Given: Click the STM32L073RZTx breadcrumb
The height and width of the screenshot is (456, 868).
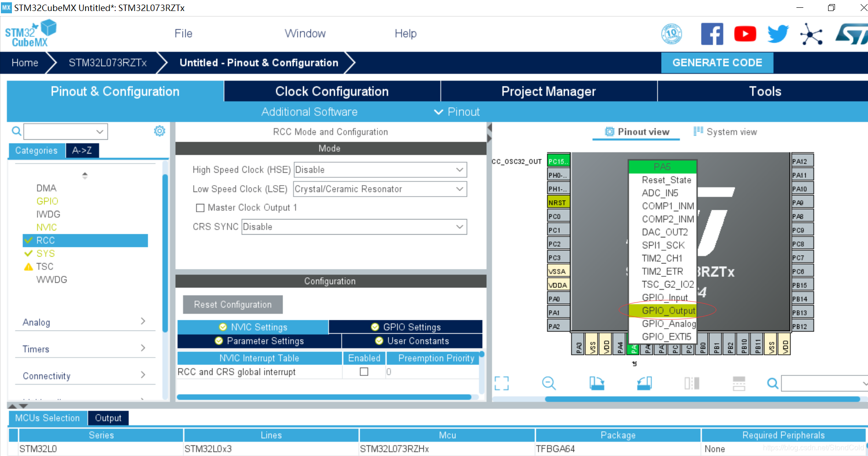Looking at the screenshot, I should pos(108,63).
